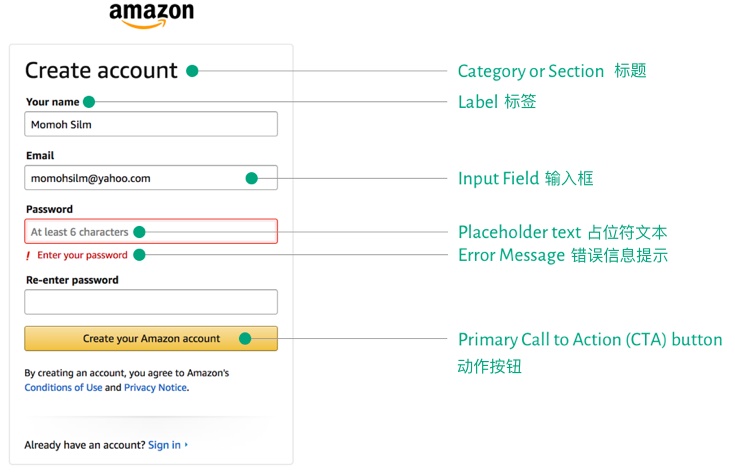
Task: Click into the Email input field
Action: tap(130, 178)
